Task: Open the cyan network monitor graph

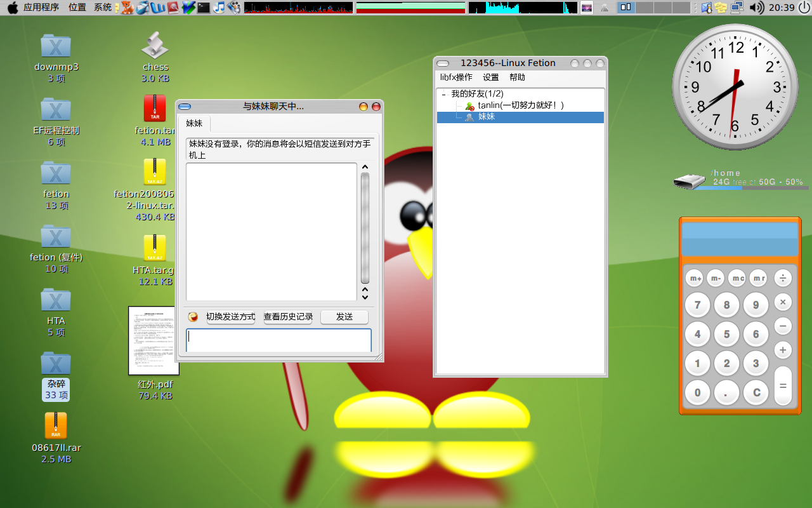Action: point(523,8)
